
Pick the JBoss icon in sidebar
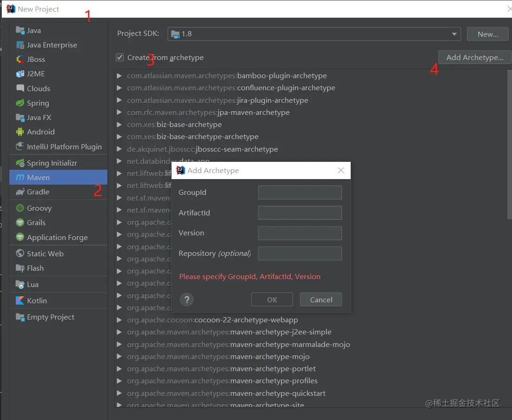click(20, 59)
